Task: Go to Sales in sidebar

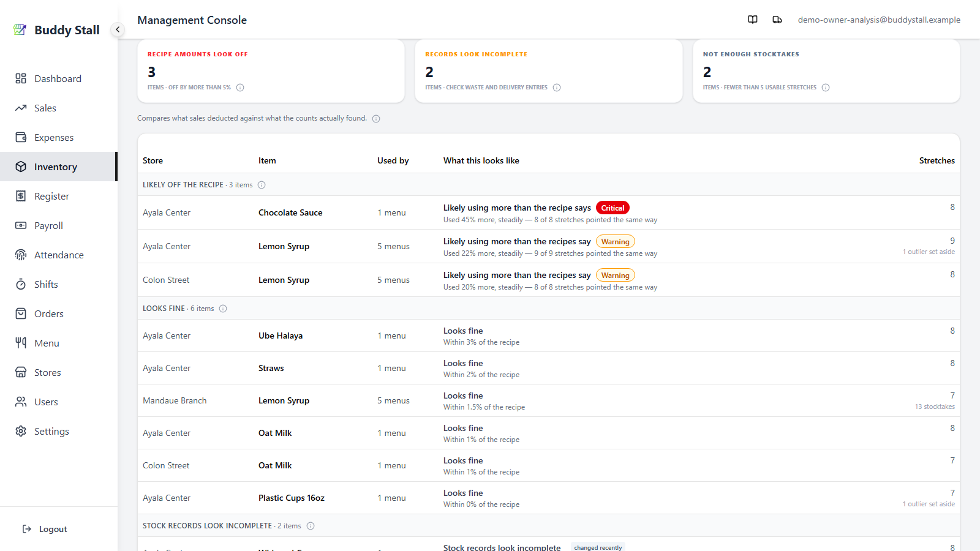Action: point(58,108)
